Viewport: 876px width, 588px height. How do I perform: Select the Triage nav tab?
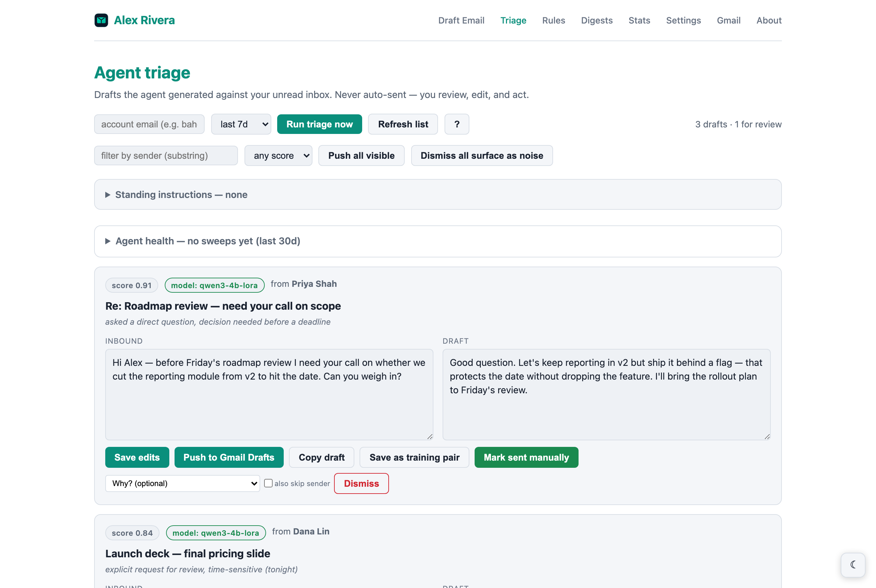[513, 20]
